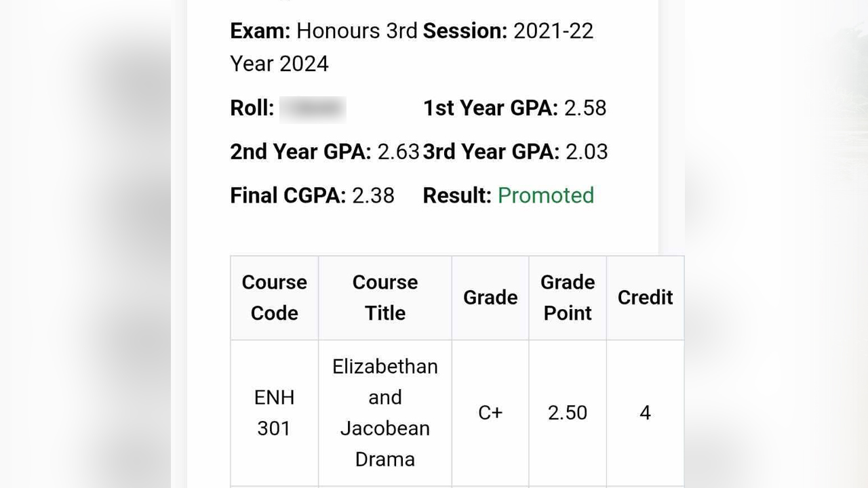Click the Final CGPA value 2.38
This screenshot has width=868, height=488.
coord(373,195)
